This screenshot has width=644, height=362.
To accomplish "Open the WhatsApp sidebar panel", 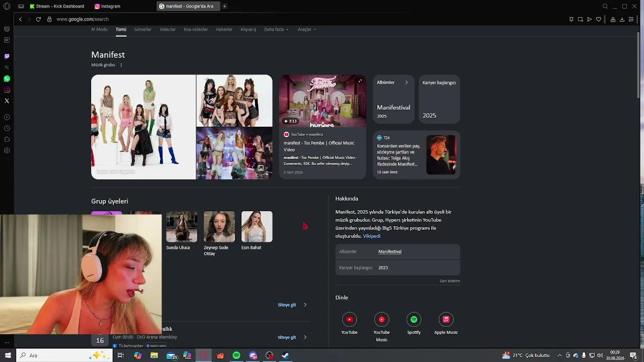I will click(x=7, y=78).
